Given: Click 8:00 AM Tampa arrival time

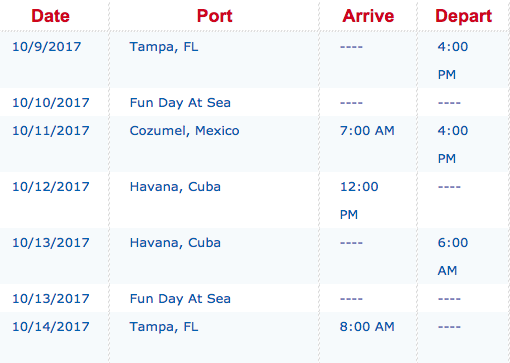Looking at the screenshot, I should (367, 327).
